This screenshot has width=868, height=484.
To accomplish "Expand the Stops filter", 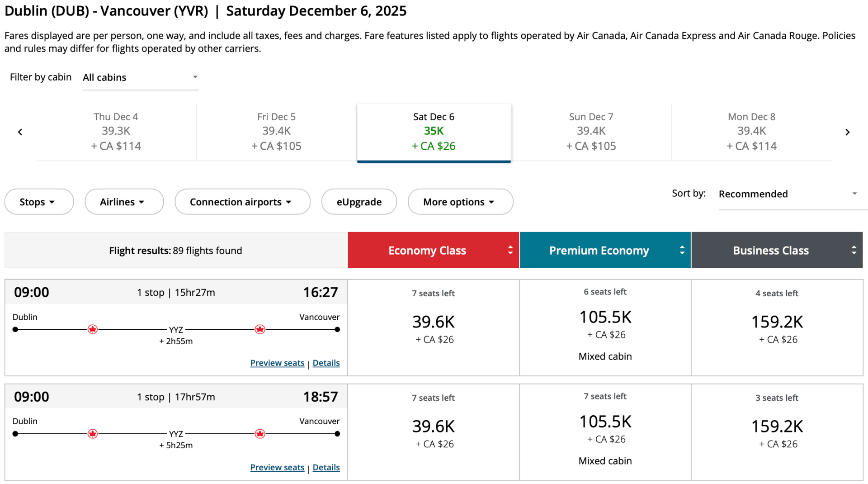I will (39, 202).
